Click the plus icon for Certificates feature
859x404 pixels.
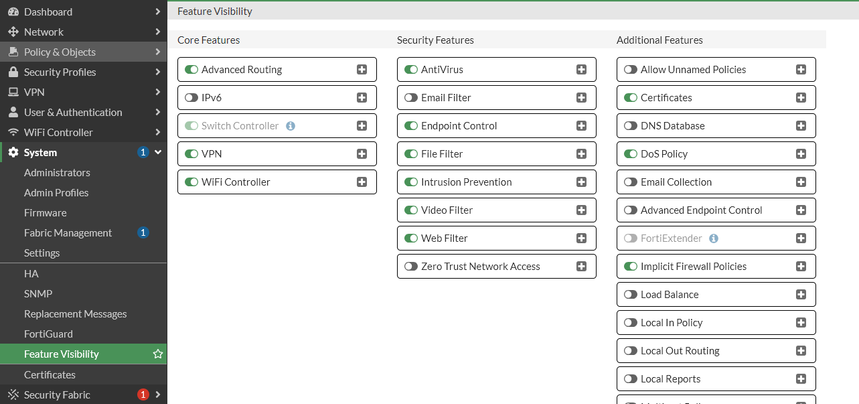801,98
